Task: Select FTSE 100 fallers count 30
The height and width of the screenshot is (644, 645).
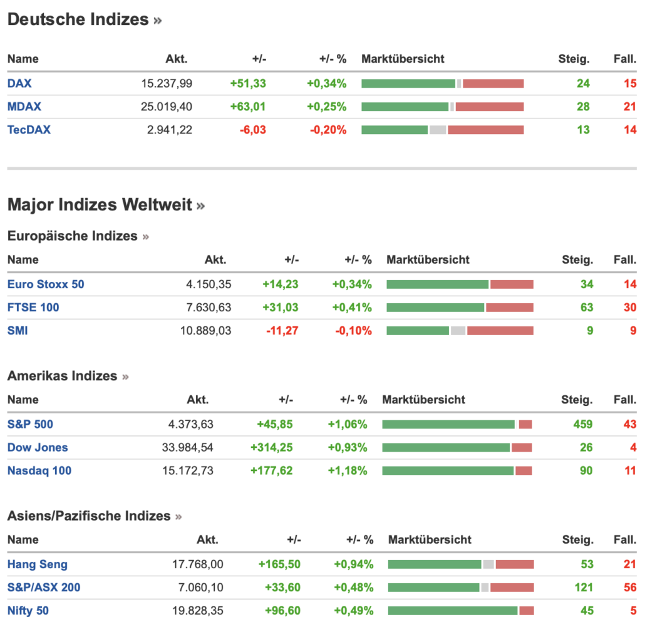Action: pyautogui.click(x=630, y=308)
